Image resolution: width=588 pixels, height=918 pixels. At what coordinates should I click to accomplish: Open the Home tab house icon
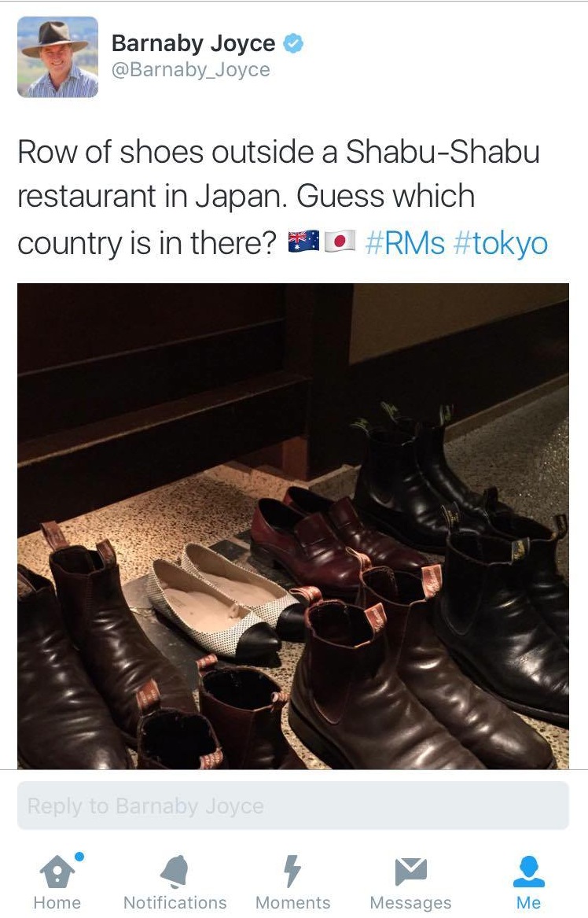point(58,871)
